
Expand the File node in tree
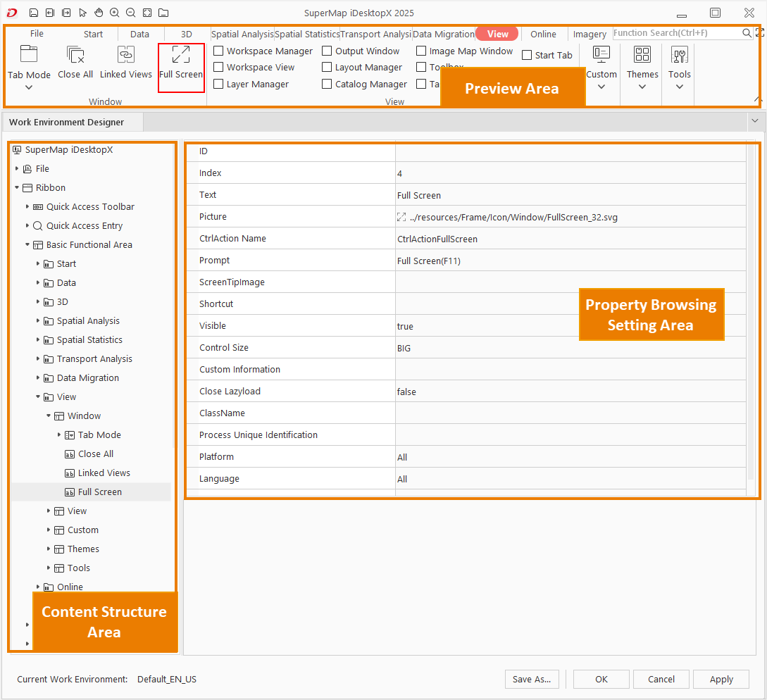[17, 169]
